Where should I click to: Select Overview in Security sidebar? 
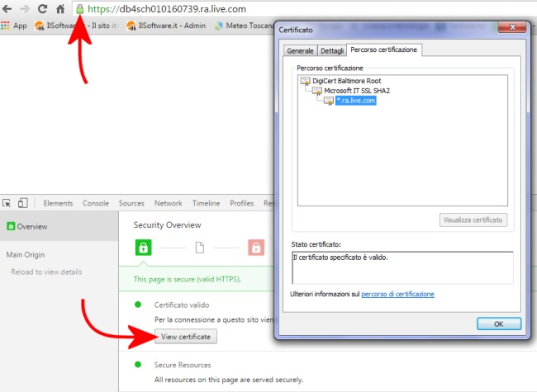click(x=59, y=226)
